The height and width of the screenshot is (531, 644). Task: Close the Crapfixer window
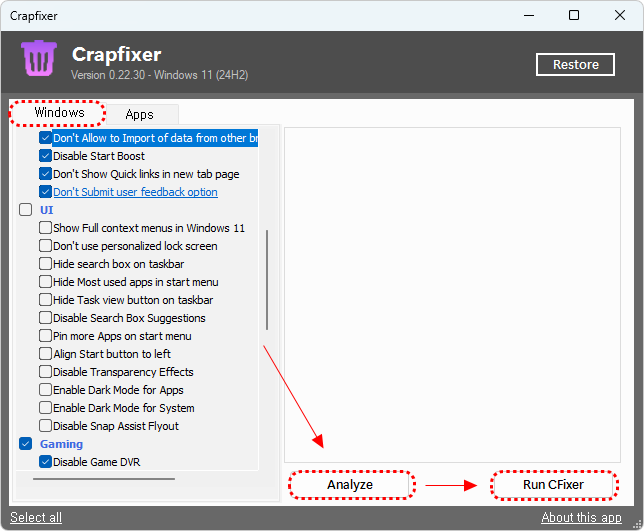620,16
